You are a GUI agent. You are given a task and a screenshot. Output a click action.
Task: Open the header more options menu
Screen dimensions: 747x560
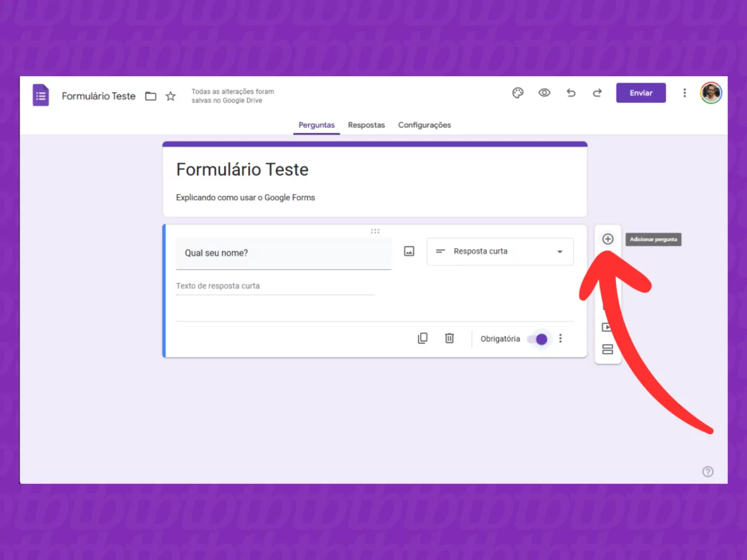[684, 93]
